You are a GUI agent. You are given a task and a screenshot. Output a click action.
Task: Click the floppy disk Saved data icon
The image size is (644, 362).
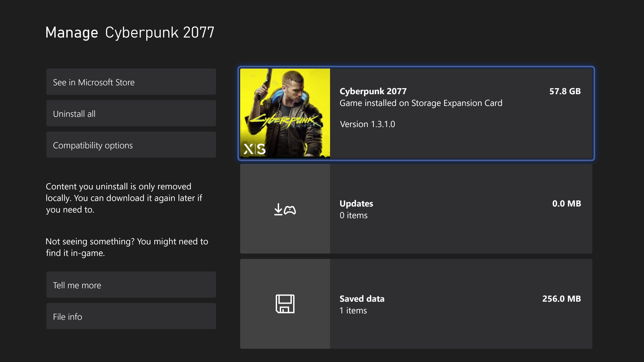[285, 304]
